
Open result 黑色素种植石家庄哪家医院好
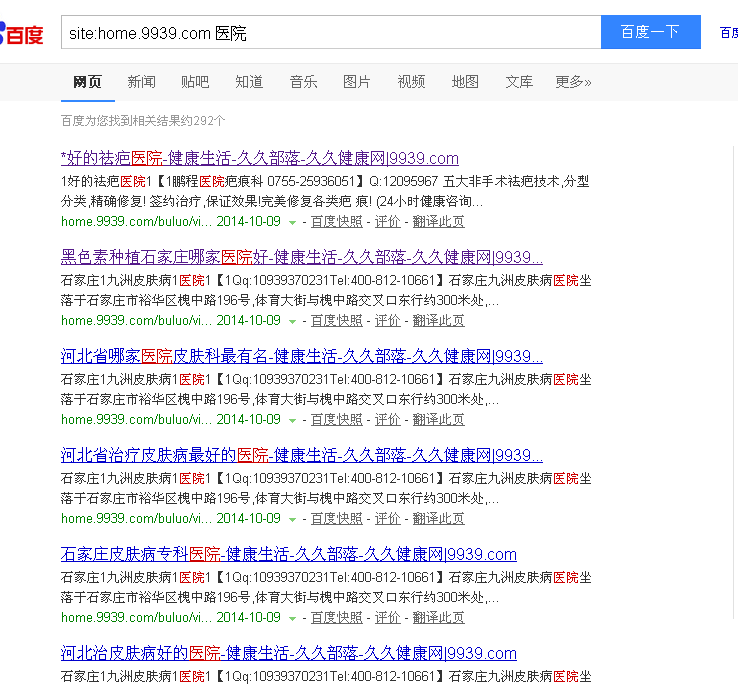[x=302, y=257]
